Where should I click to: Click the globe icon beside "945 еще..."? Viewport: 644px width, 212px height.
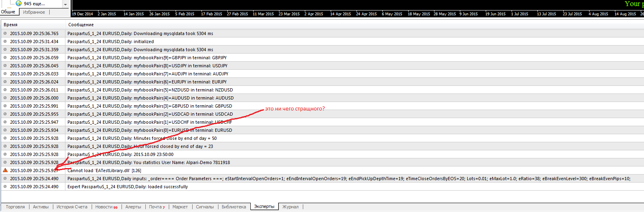[19, 3]
